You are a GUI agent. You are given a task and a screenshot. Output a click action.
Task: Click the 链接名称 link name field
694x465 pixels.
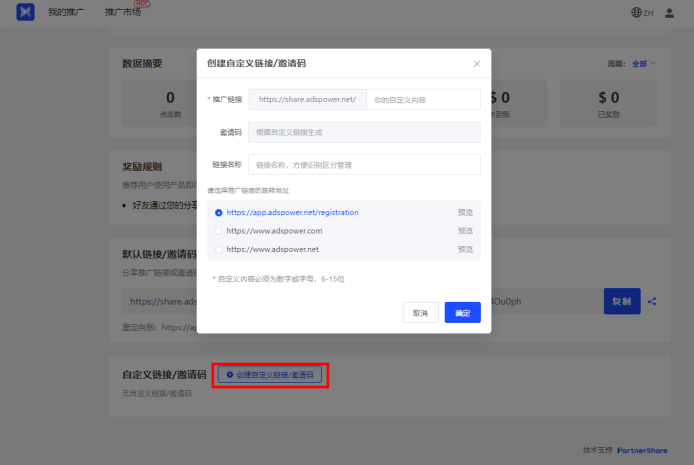coord(364,165)
